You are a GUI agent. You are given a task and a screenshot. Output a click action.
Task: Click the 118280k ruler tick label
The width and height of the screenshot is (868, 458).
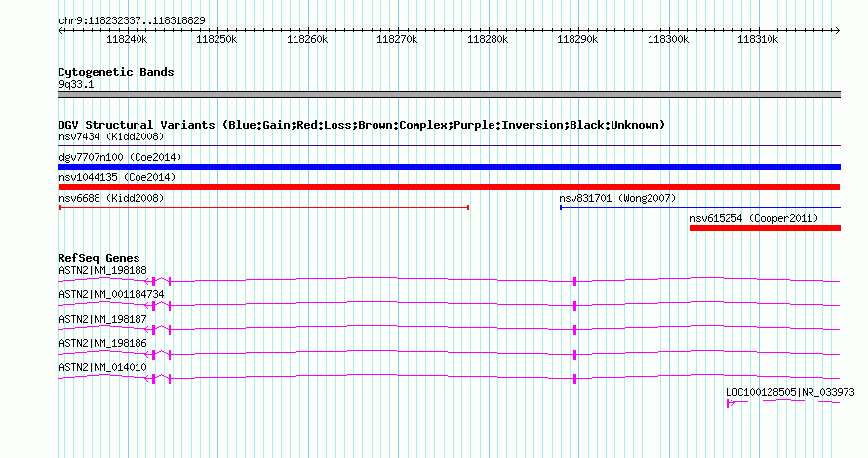[x=488, y=39]
